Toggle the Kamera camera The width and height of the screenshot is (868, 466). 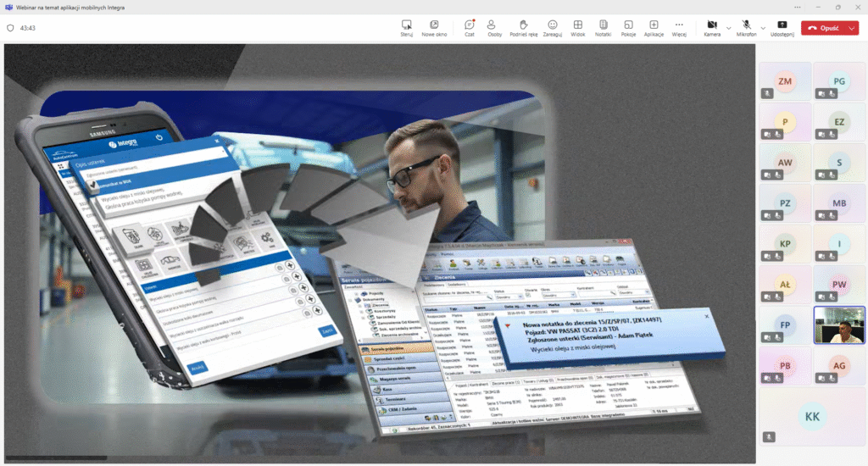[712, 28]
